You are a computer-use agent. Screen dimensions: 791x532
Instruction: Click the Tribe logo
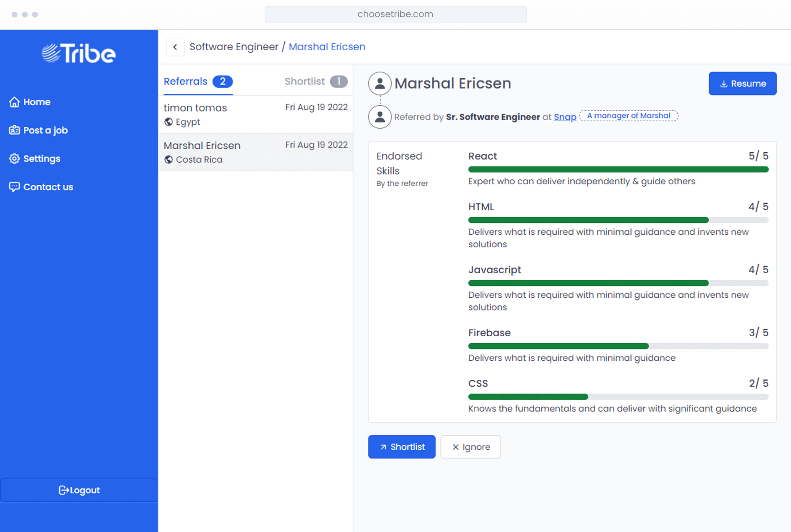click(79, 53)
